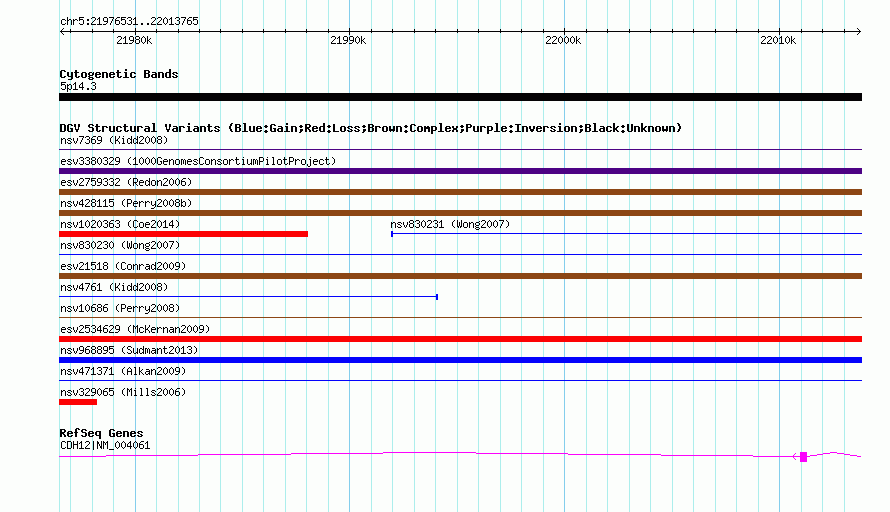Click the 22000k ruler label

[x=563, y=40]
